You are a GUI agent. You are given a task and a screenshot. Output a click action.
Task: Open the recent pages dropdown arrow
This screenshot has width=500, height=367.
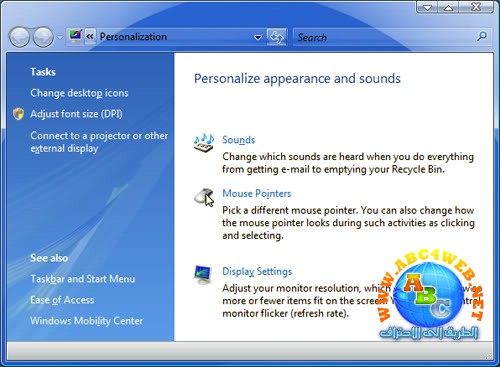[x=60, y=37]
